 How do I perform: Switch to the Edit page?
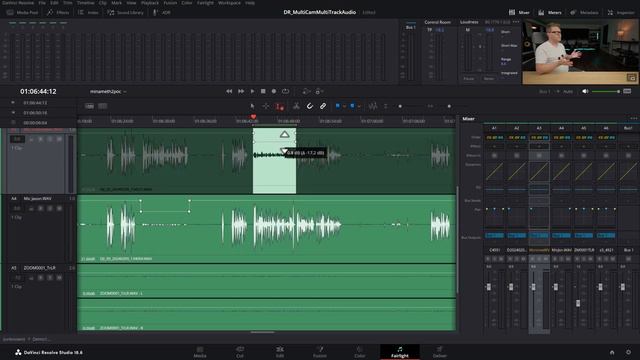tap(280, 352)
